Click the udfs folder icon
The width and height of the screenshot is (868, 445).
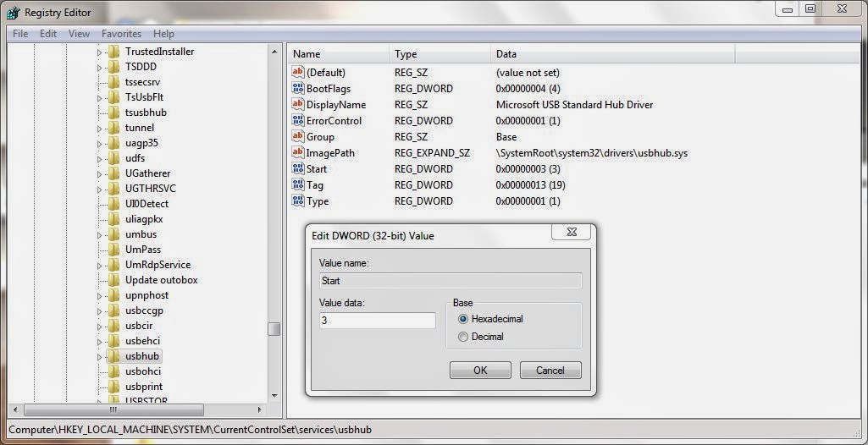[x=113, y=158]
